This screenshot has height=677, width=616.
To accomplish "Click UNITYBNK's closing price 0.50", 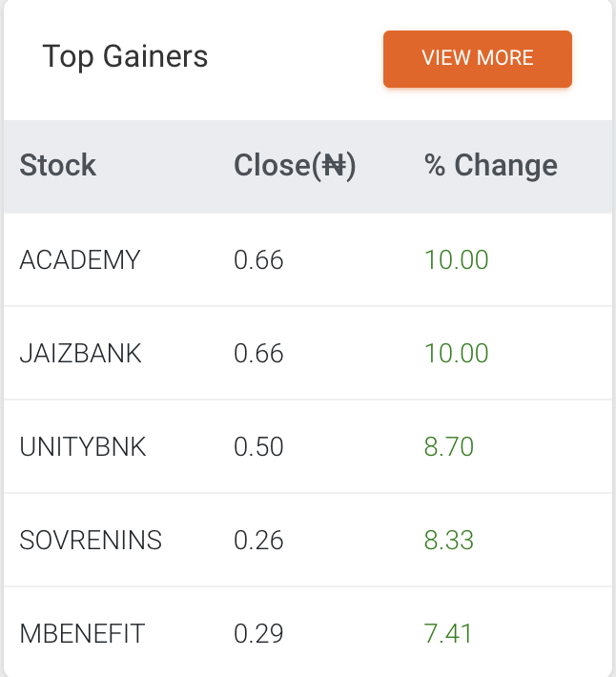I will (258, 446).
